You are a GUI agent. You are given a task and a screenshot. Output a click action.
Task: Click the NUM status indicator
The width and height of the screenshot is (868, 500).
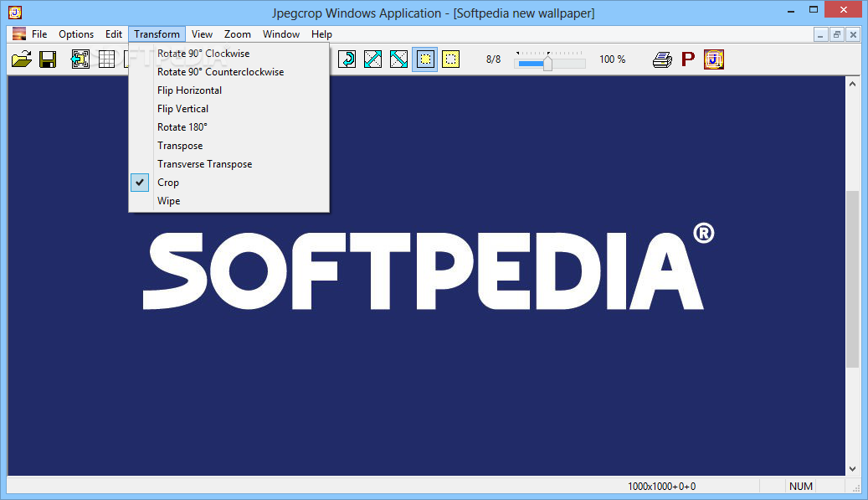pyautogui.click(x=801, y=486)
